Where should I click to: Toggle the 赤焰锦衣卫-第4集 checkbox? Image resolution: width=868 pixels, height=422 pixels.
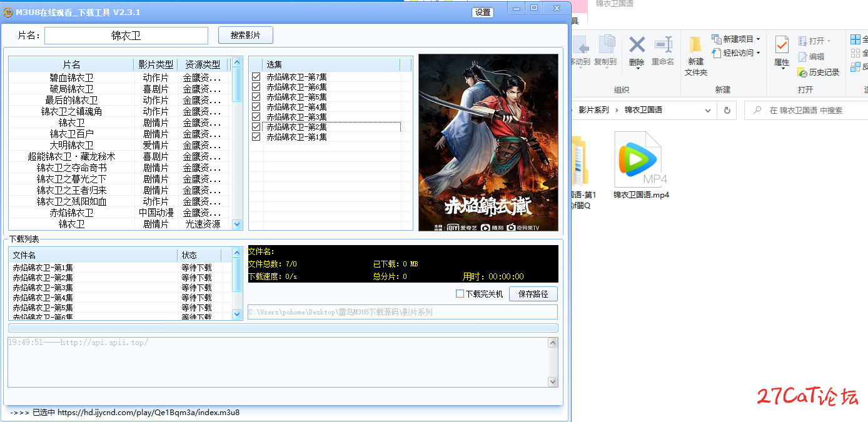[256, 107]
